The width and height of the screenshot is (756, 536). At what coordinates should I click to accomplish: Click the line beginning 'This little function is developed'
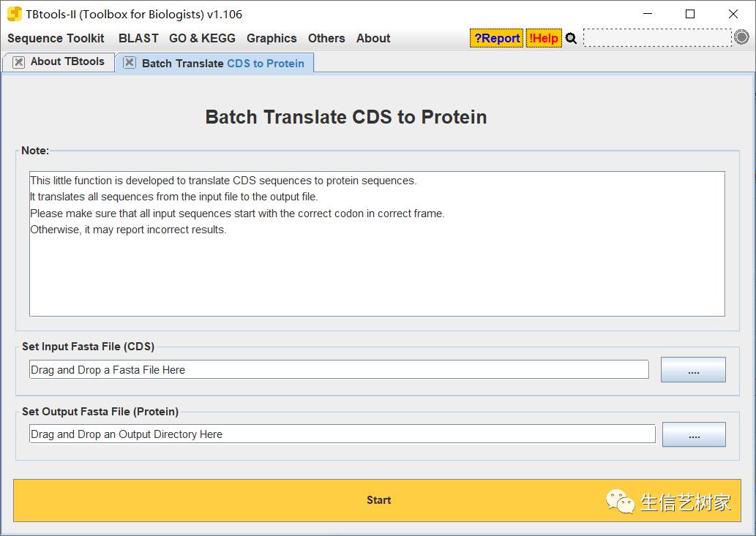(223, 181)
